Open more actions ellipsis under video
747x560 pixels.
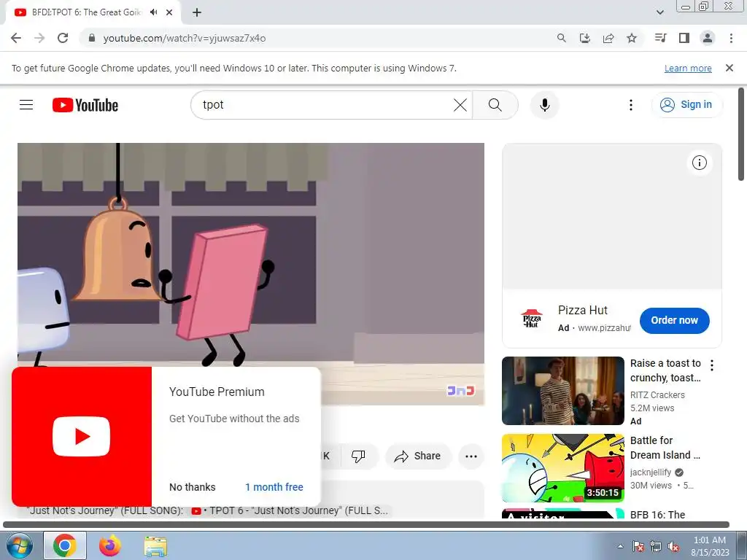[471, 456]
